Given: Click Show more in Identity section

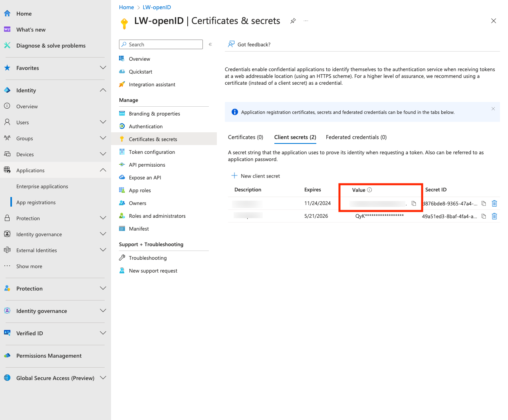Looking at the screenshot, I should [x=29, y=266].
